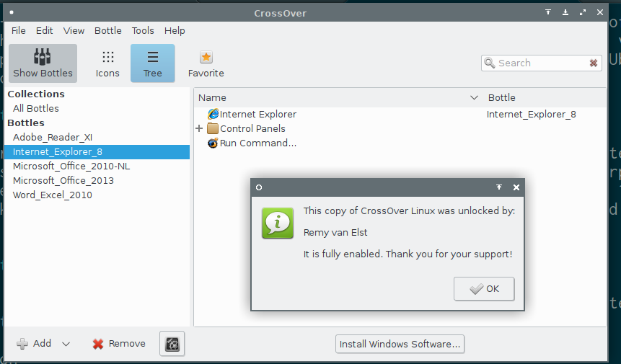This screenshot has height=364, width=621.
Task: Click the gear settings button at bottom
Action: coord(172,344)
